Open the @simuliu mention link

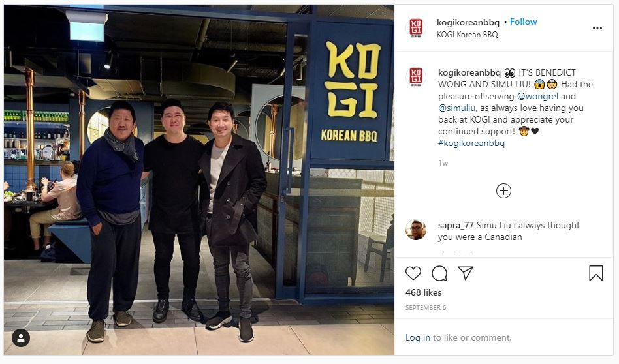point(458,108)
